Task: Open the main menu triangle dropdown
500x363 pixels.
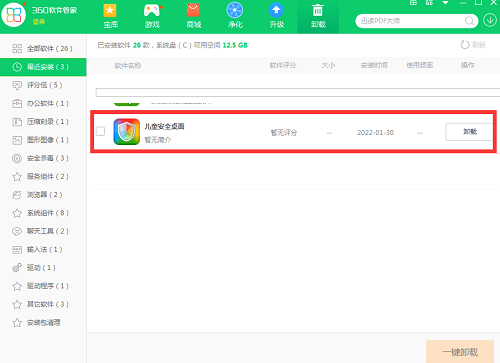Action: pos(445,3)
